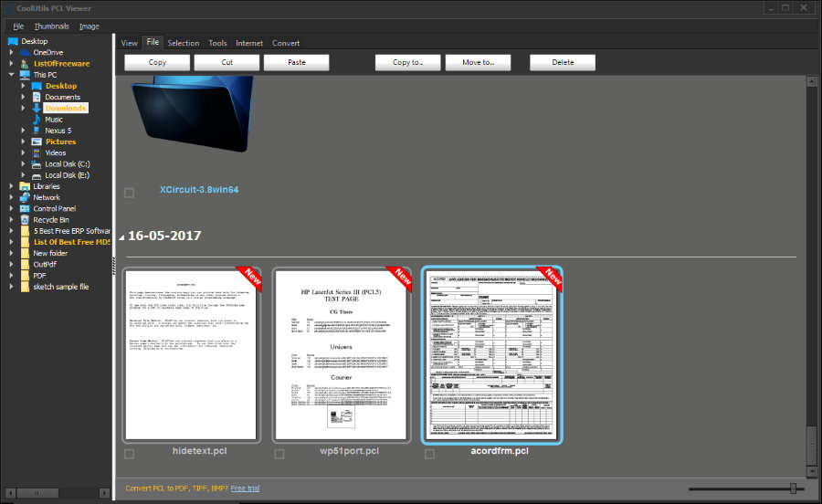Click the Move to... button
This screenshot has width=822, height=504.
pyautogui.click(x=478, y=62)
